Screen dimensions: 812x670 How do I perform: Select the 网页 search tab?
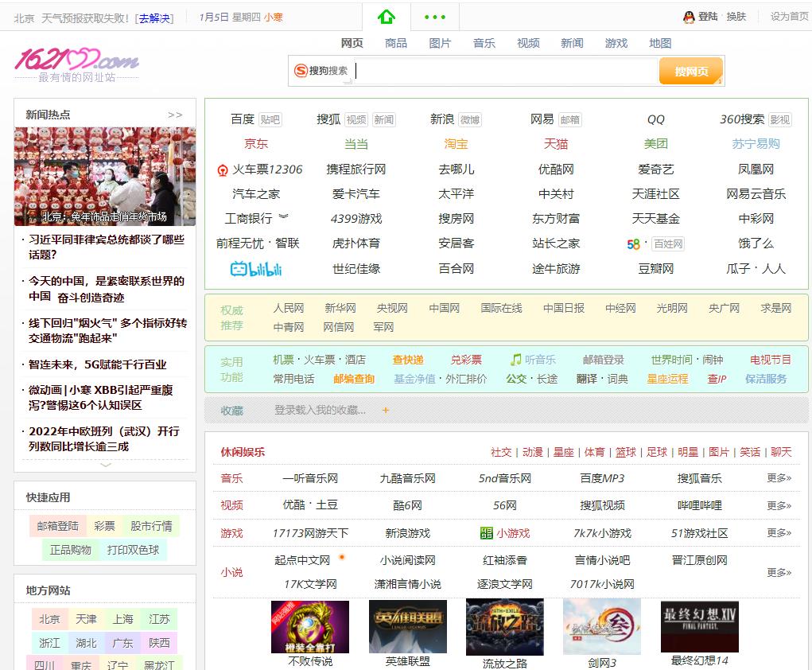352,43
